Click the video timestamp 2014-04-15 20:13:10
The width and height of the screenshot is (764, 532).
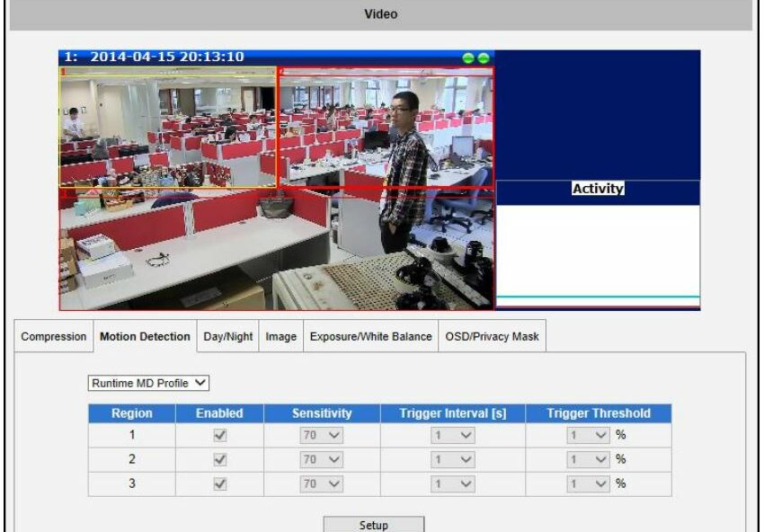[167, 57]
